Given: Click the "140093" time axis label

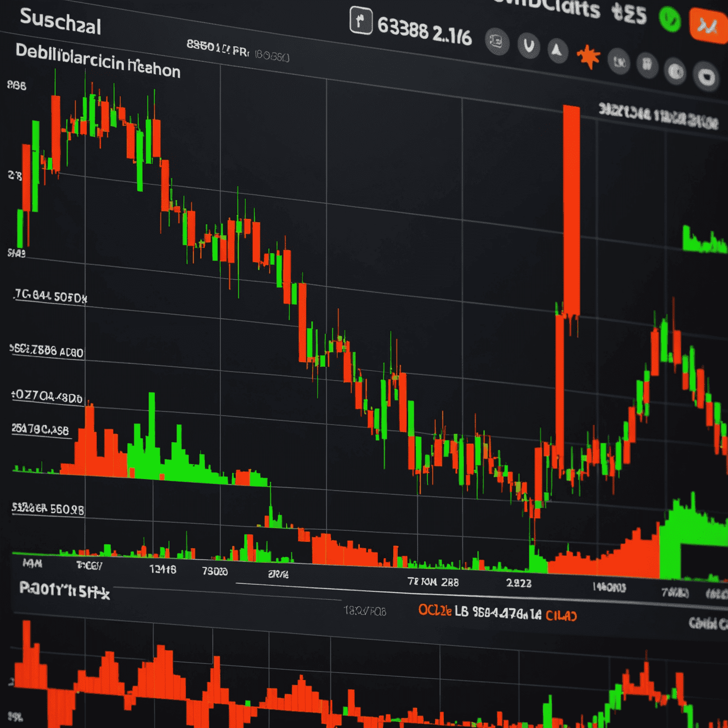Looking at the screenshot, I should click(610, 588).
